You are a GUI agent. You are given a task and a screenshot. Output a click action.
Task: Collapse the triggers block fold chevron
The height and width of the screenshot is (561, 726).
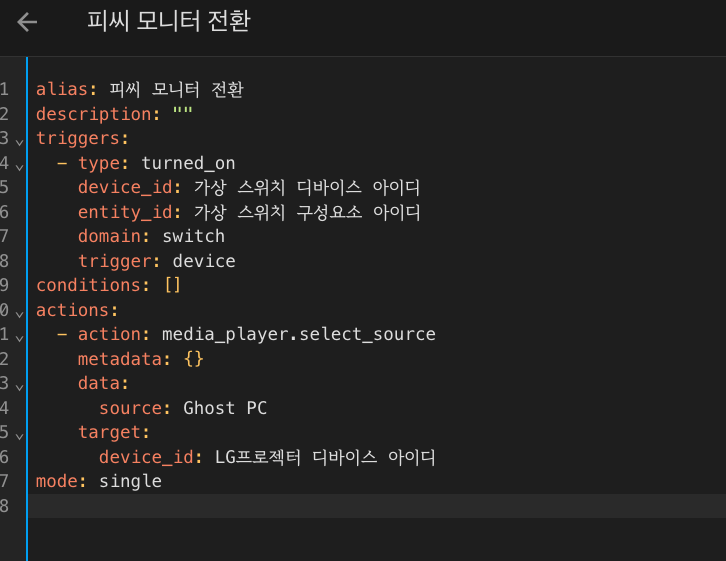pyautogui.click(x=19, y=140)
